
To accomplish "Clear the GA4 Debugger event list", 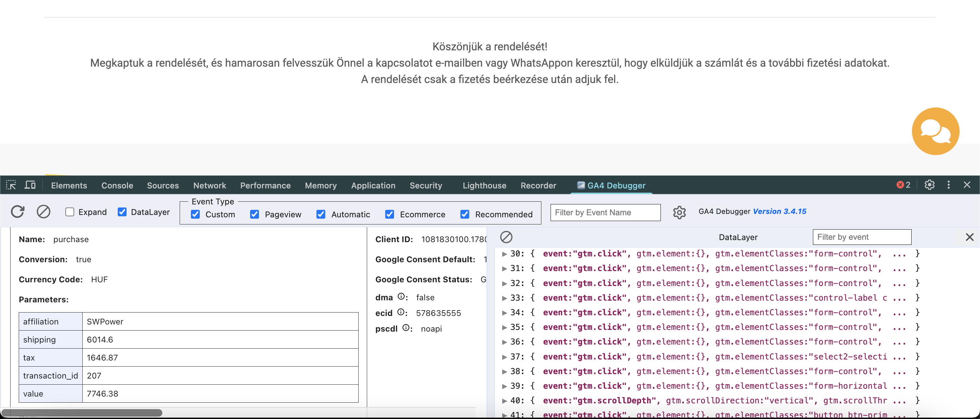I will tap(43, 212).
